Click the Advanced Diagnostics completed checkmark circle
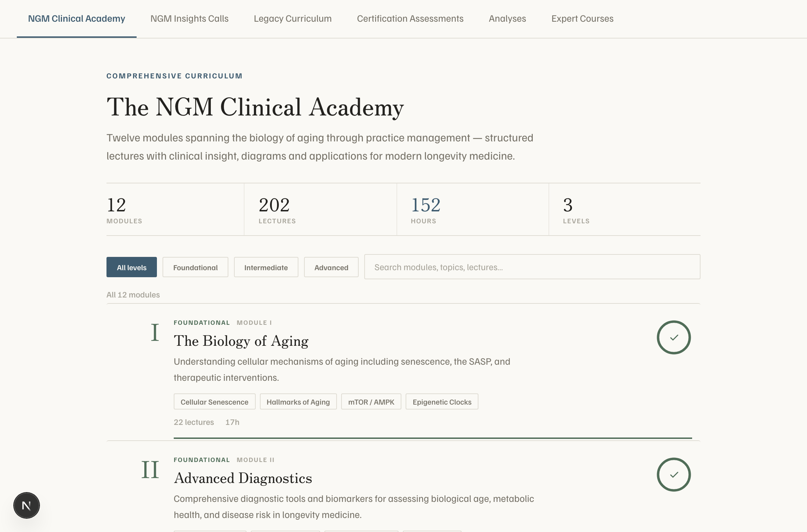Viewport: 807px width, 532px height. (674, 475)
